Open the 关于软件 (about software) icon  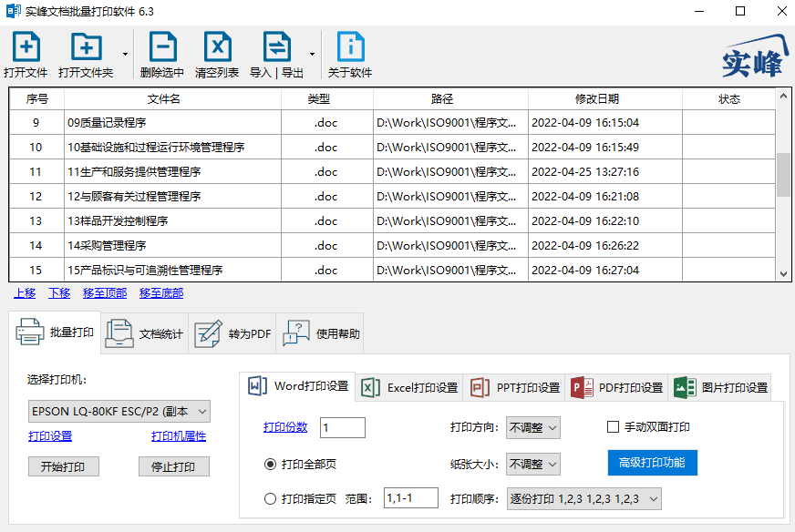tap(350, 55)
